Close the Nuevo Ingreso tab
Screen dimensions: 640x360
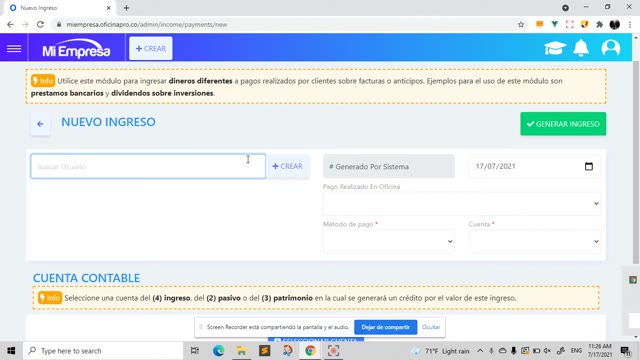109,8
